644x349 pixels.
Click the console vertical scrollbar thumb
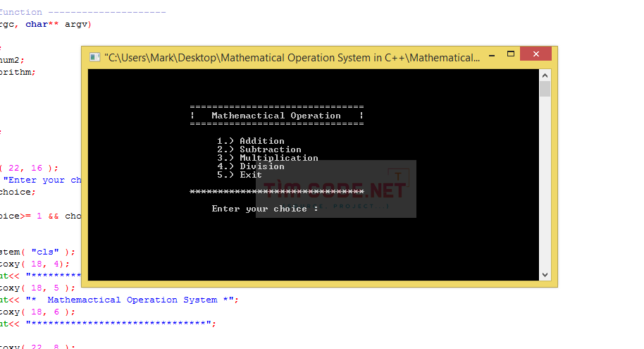coord(545,89)
